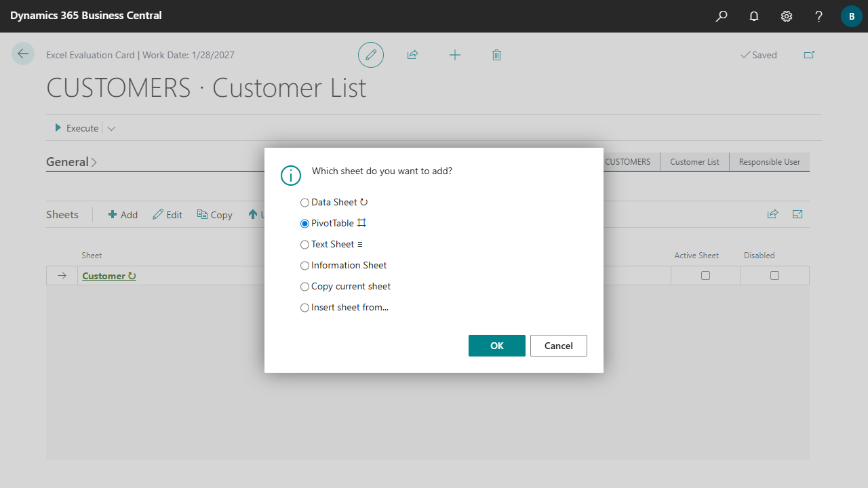Expand the General section header
The image size is (868, 488).
tap(71, 162)
